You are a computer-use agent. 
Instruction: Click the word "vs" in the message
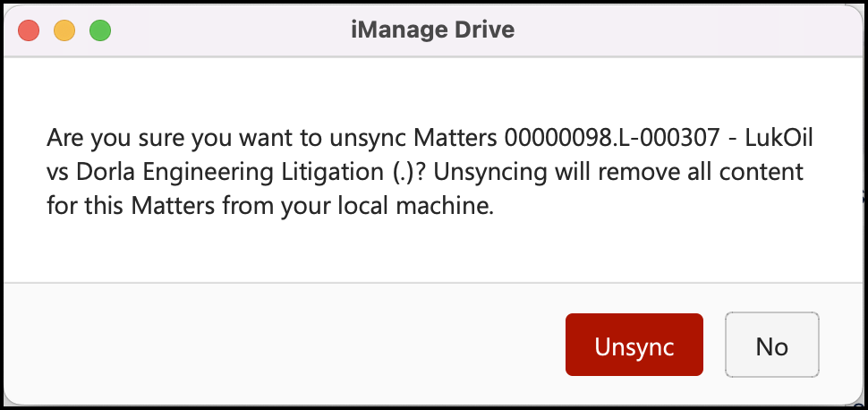pyautogui.click(x=58, y=174)
